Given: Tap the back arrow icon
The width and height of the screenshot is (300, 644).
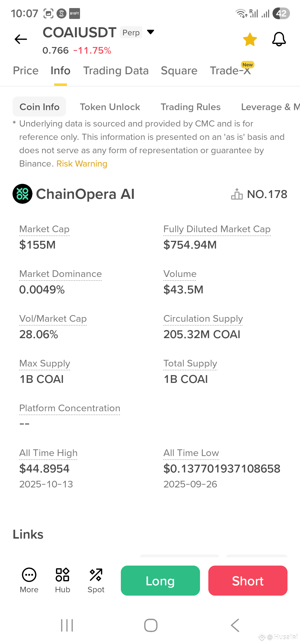Looking at the screenshot, I should [21, 39].
